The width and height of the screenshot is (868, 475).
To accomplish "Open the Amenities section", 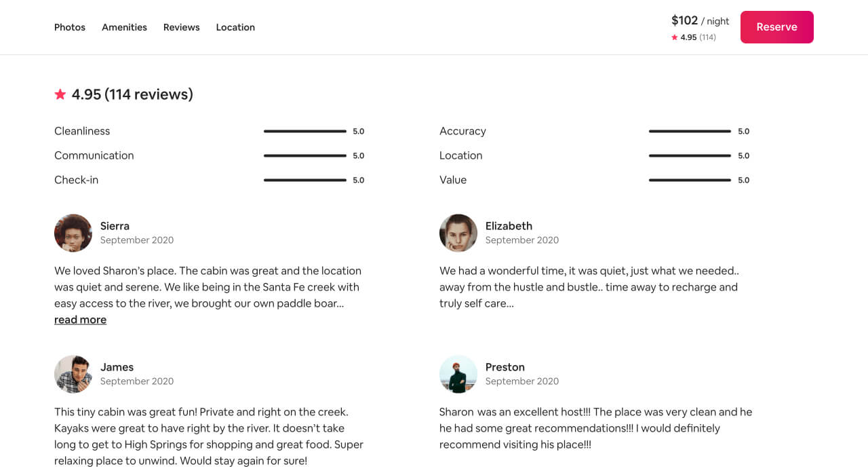I will (x=124, y=27).
